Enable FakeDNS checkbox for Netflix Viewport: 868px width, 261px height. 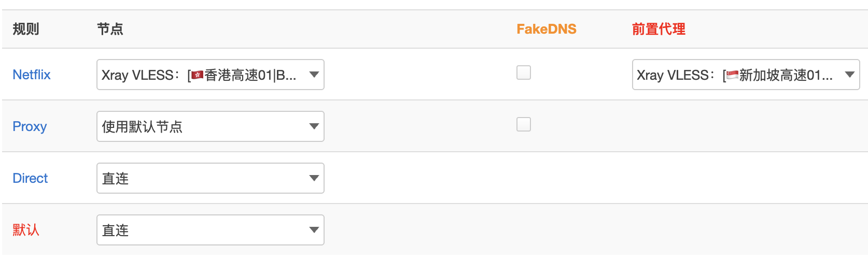point(524,72)
